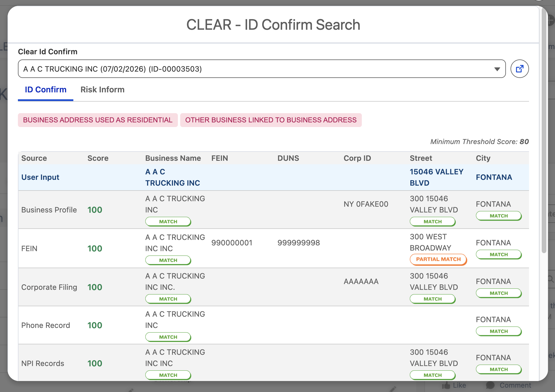Click NPI Records source cell

pos(43,363)
